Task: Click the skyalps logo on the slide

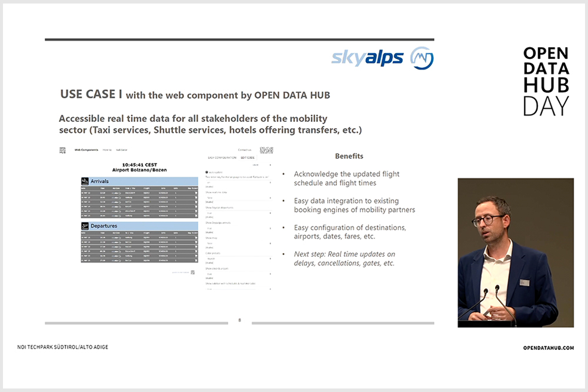Action: 383,58
